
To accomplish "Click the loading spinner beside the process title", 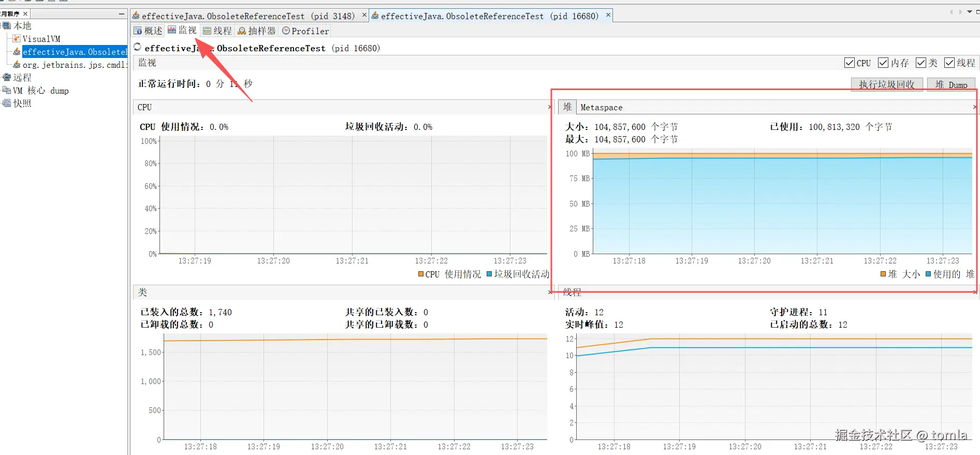I will (x=137, y=47).
